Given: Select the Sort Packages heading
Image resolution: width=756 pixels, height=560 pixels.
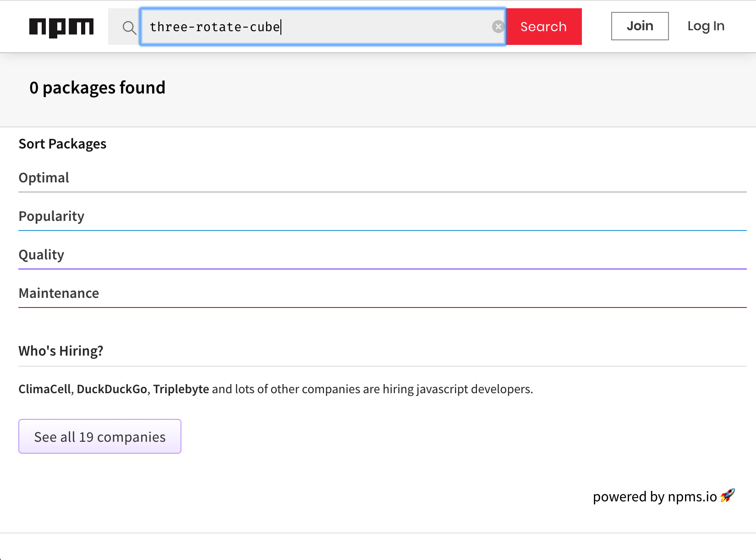Looking at the screenshot, I should coord(62,144).
